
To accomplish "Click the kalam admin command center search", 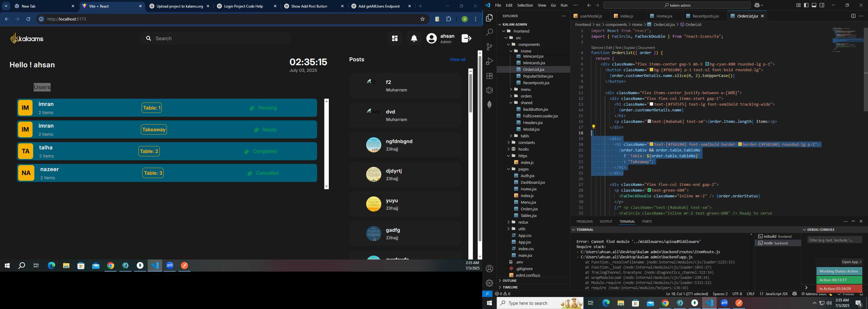I will (x=677, y=5).
